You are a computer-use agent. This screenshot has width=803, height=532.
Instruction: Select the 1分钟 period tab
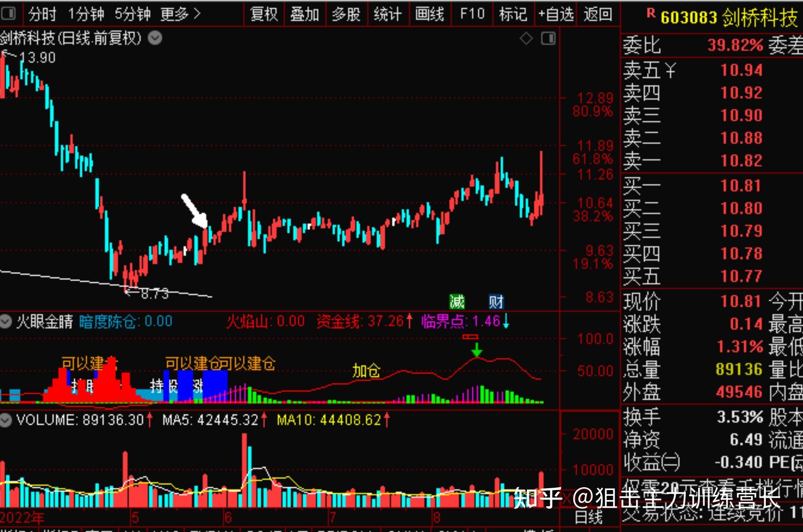pyautogui.click(x=86, y=14)
